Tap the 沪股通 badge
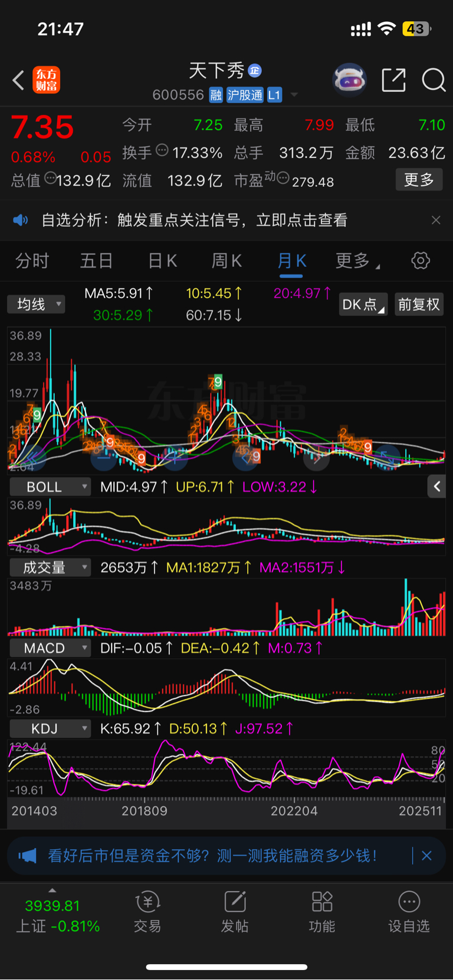This screenshot has height=980, width=453. pyautogui.click(x=245, y=95)
